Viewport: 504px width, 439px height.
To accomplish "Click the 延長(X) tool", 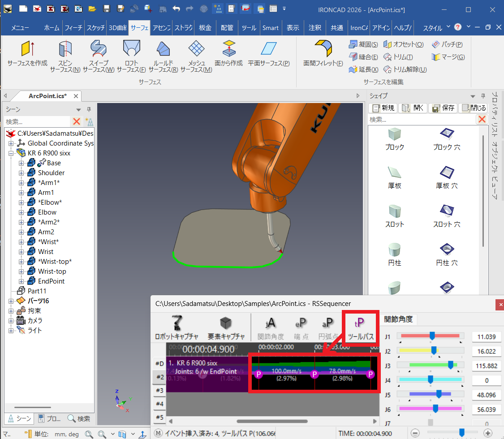I will 363,69.
